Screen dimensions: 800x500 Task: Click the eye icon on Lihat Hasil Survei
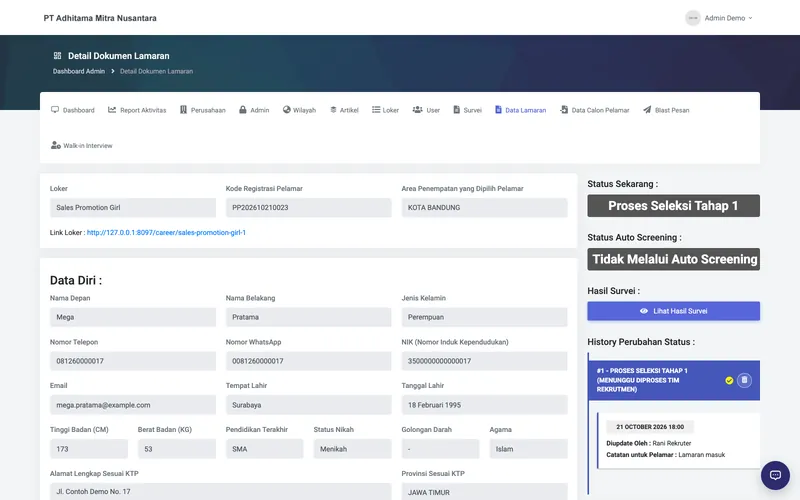[644, 311]
